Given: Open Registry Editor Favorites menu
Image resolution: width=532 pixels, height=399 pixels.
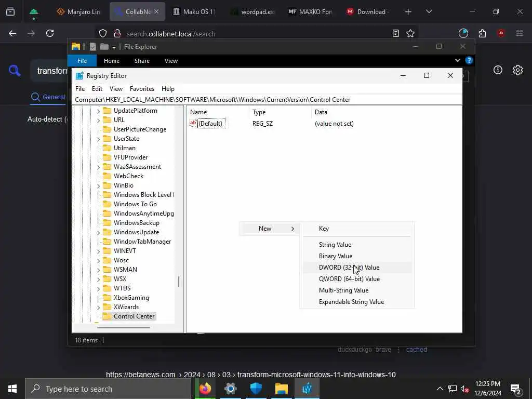Looking at the screenshot, I should click(x=142, y=88).
